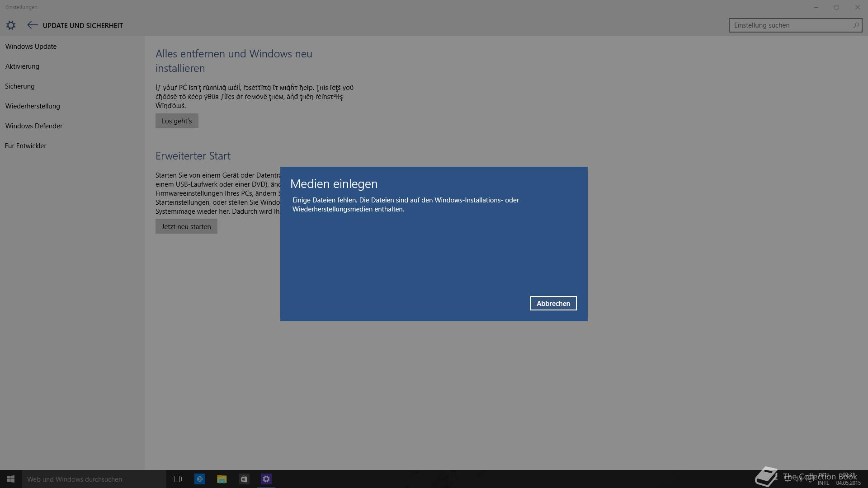Open the settings gear icon in header
The image size is (868, 488).
point(11,25)
